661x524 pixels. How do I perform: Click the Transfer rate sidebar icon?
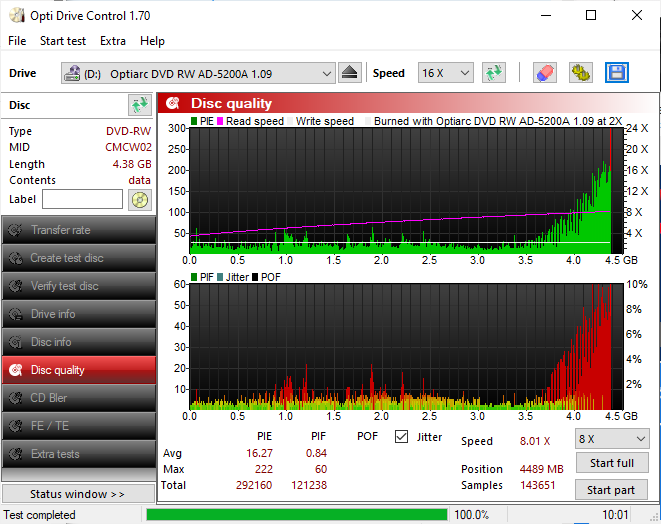click(16, 230)
